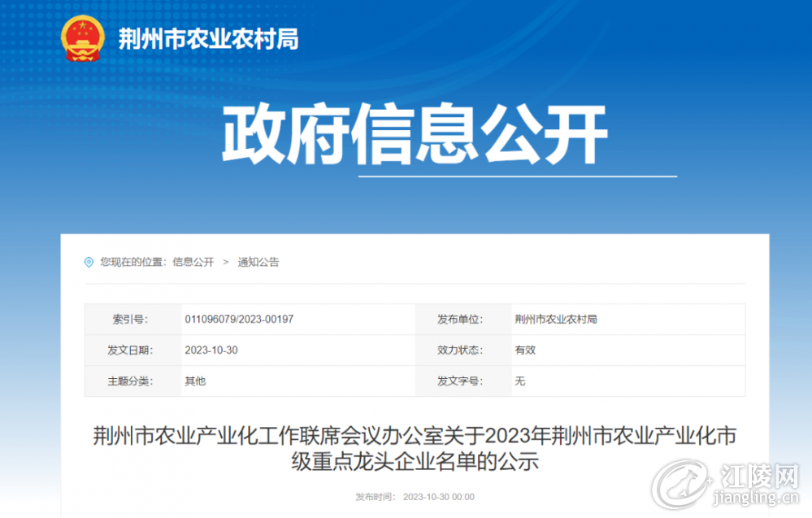
Task: Click the breadcrumb arrow separator
Action: [x=226, y=262]
